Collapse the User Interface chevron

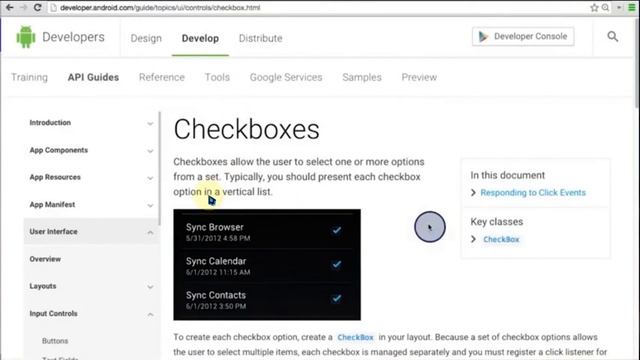pos(150,232)
